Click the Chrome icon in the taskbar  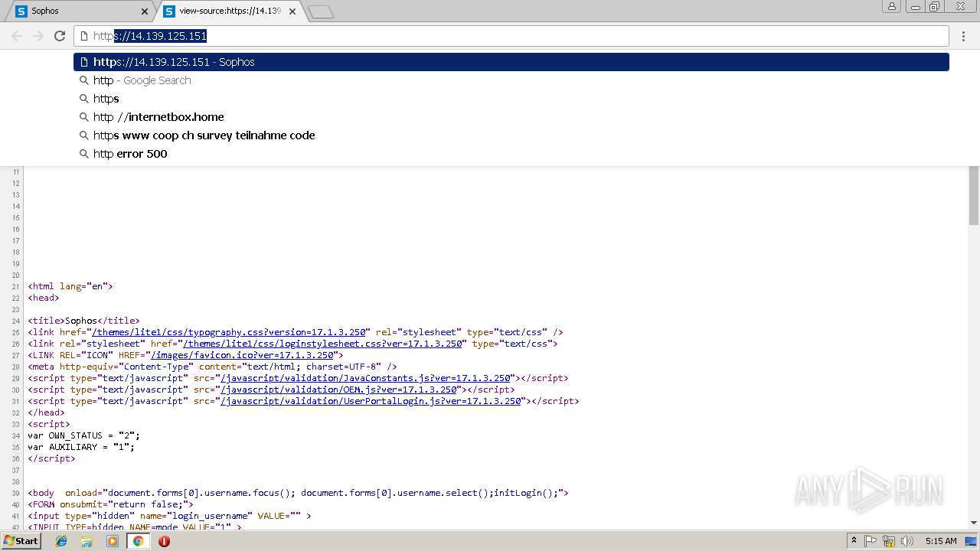point(138,541)
